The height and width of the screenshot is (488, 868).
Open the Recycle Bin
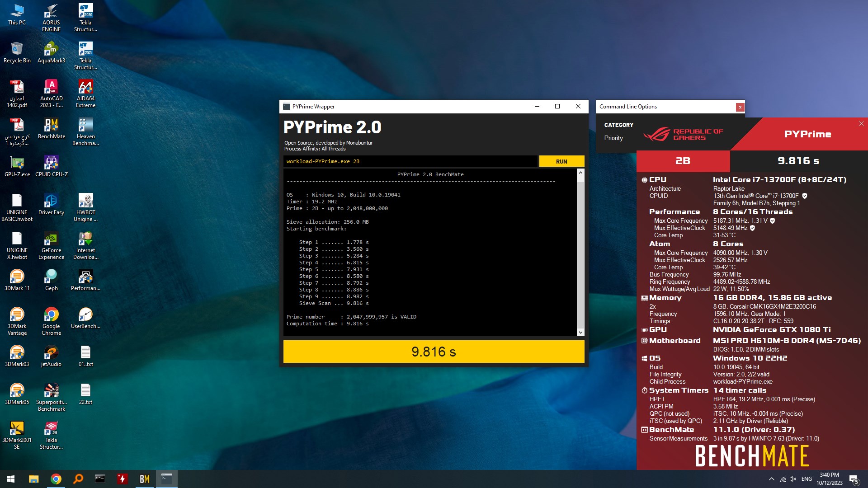coord(17,52)
